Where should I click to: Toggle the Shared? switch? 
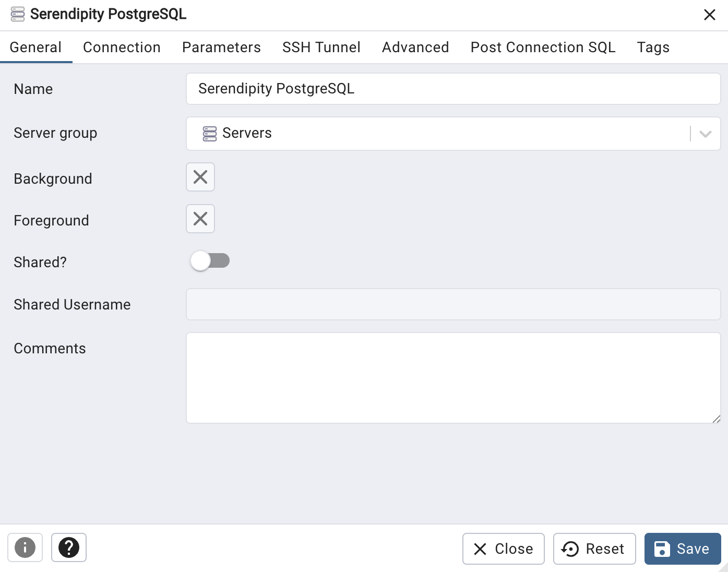click(210, 260)
